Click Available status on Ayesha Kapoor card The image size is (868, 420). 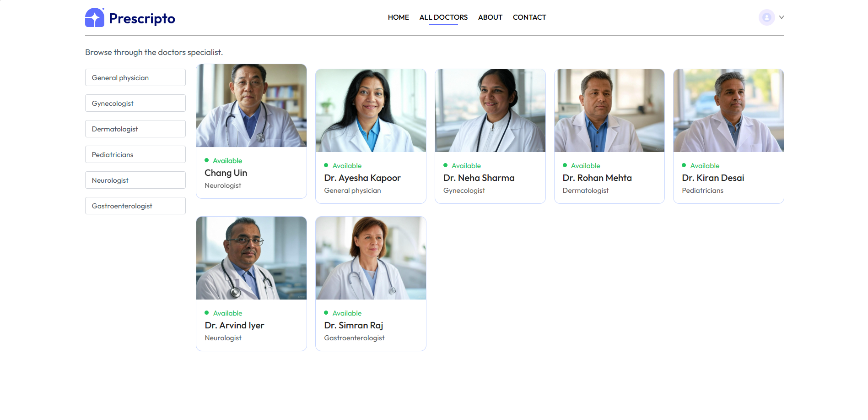click(347, 166)
